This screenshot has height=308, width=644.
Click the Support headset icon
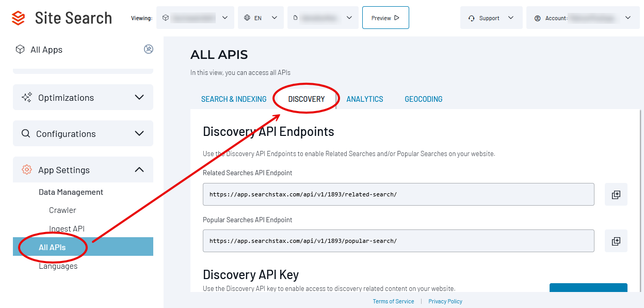coord(471,18)
